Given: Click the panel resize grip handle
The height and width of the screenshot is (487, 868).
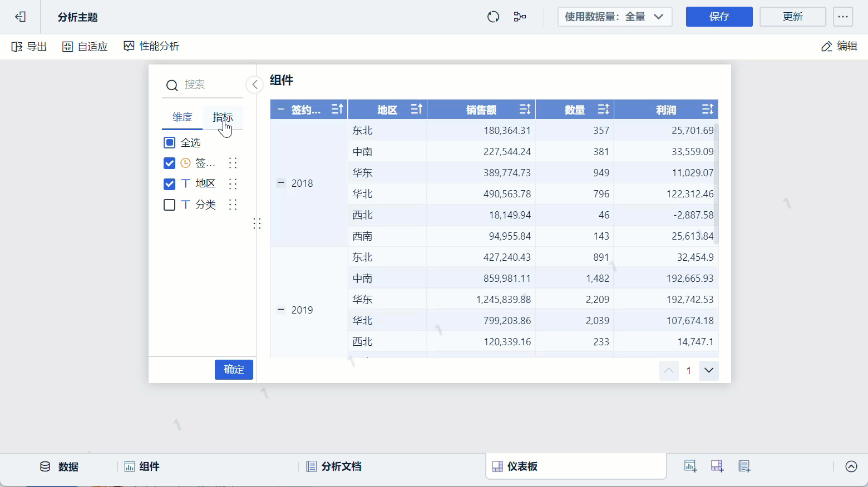Looking at the screenshot, I should point(257,223).
